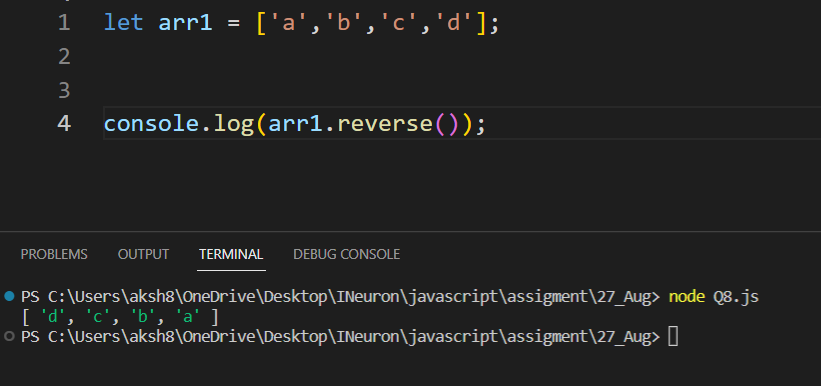Click line number 4 in gutter
This screenshot has width=821, height=386.
tap(64, 124)
